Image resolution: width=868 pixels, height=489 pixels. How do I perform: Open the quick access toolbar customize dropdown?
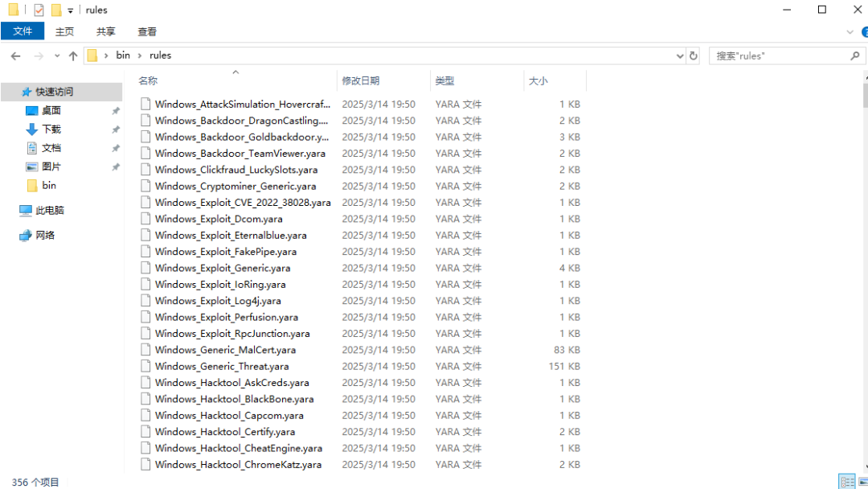pyautogui.click(x=70, y=10)
